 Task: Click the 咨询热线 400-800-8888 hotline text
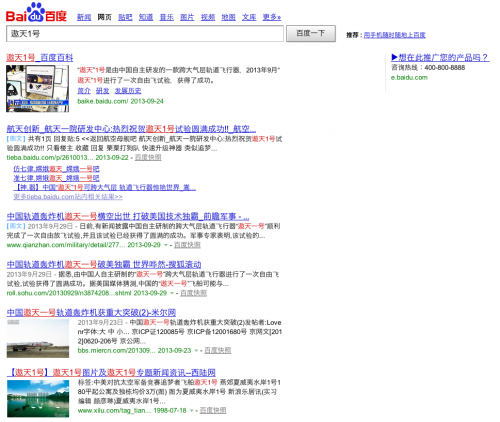click(428, 68)
